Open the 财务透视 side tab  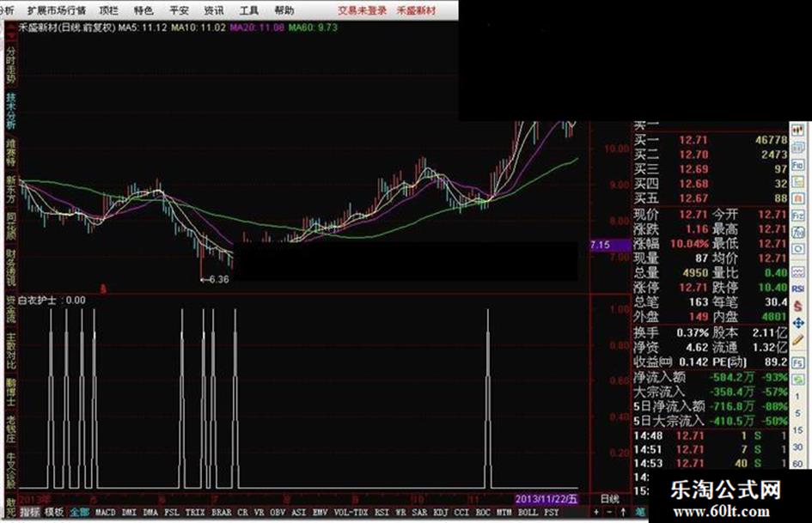[x=11, y=268]
